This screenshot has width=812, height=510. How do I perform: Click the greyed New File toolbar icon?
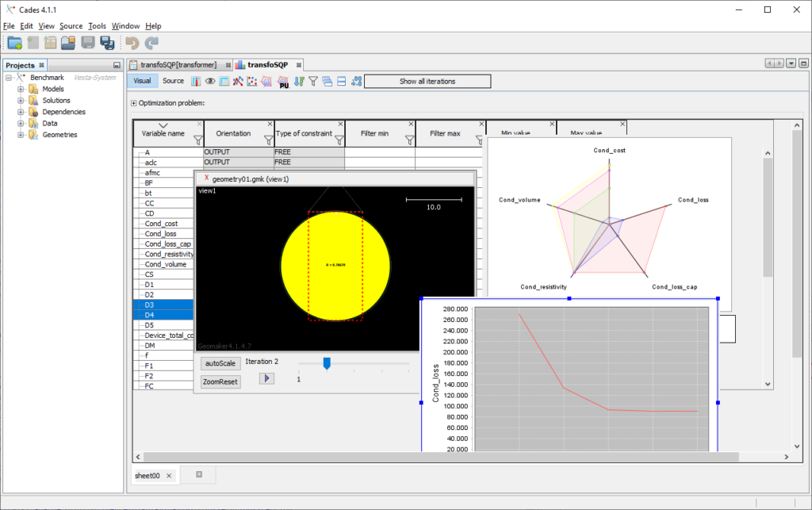(x=33, y=43)
